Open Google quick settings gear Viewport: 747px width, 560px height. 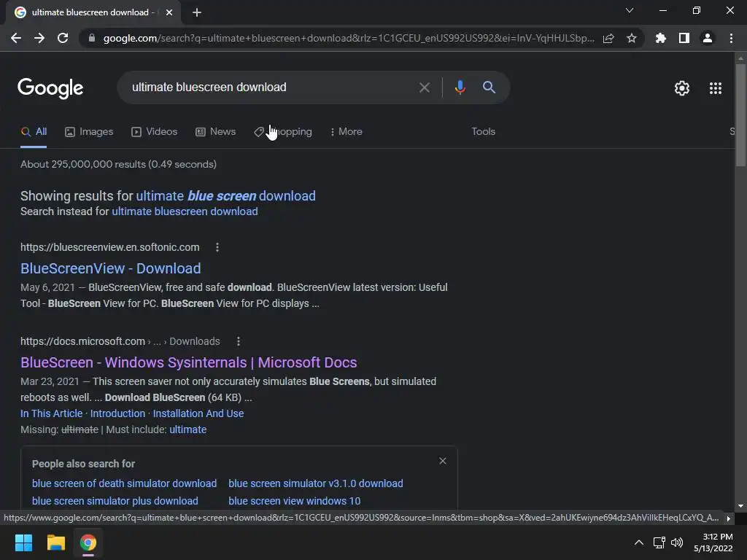[682, 88]
